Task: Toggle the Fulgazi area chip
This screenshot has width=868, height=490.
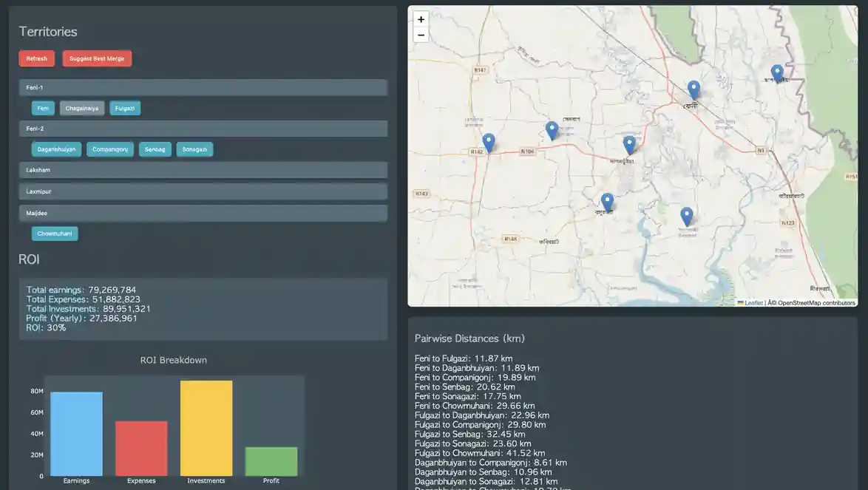Action: click(125, 109)
